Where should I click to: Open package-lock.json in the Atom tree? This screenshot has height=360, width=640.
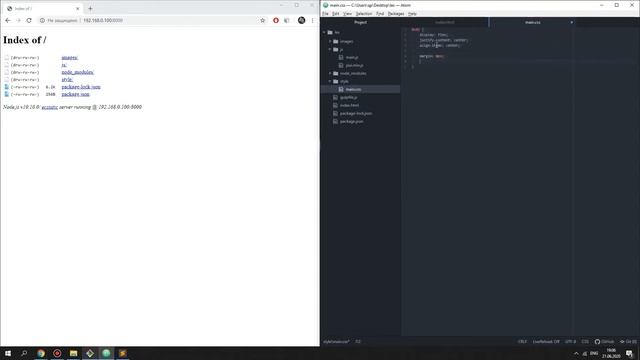tap(356, 113)
